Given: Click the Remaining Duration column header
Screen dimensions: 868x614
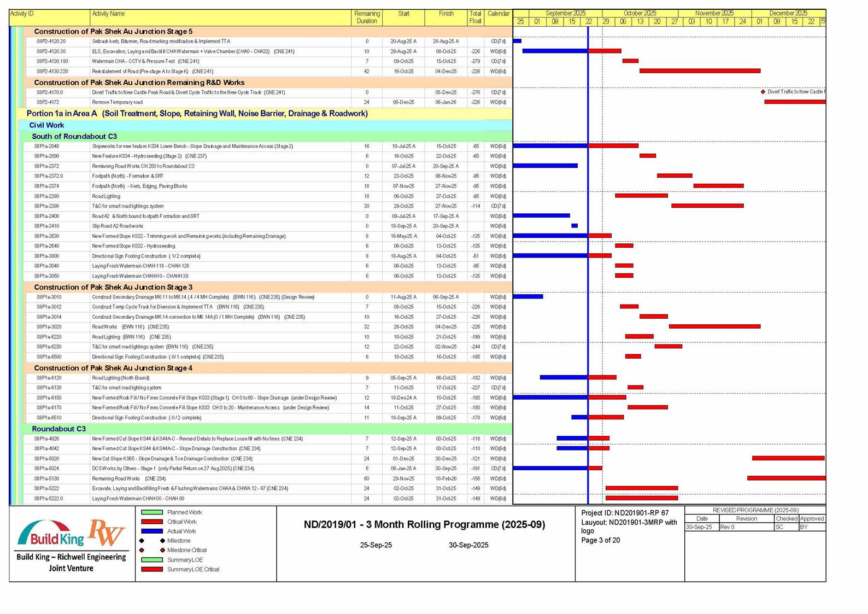Looking at the screenshot, I should tap(366, 17).
